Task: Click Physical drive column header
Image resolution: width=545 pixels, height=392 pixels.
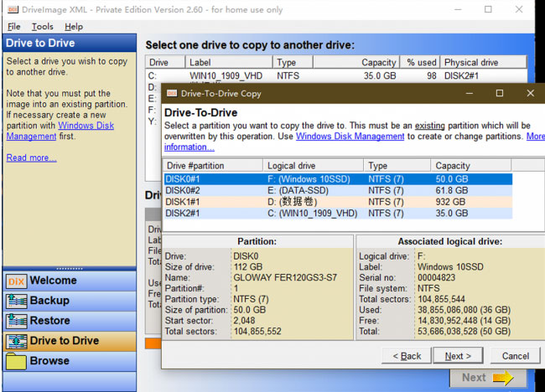Action: point(484,63)
